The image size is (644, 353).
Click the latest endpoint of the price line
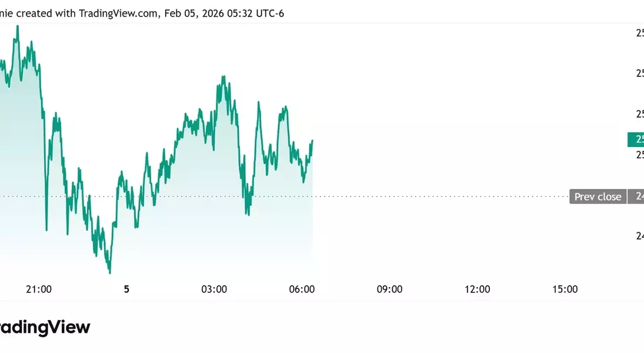tap(312, 141)
